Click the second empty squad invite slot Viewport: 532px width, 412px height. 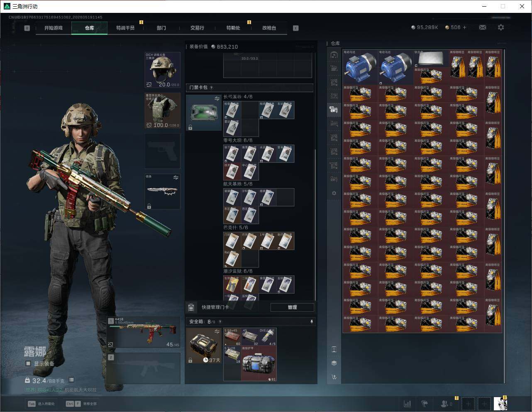point(484,403)
